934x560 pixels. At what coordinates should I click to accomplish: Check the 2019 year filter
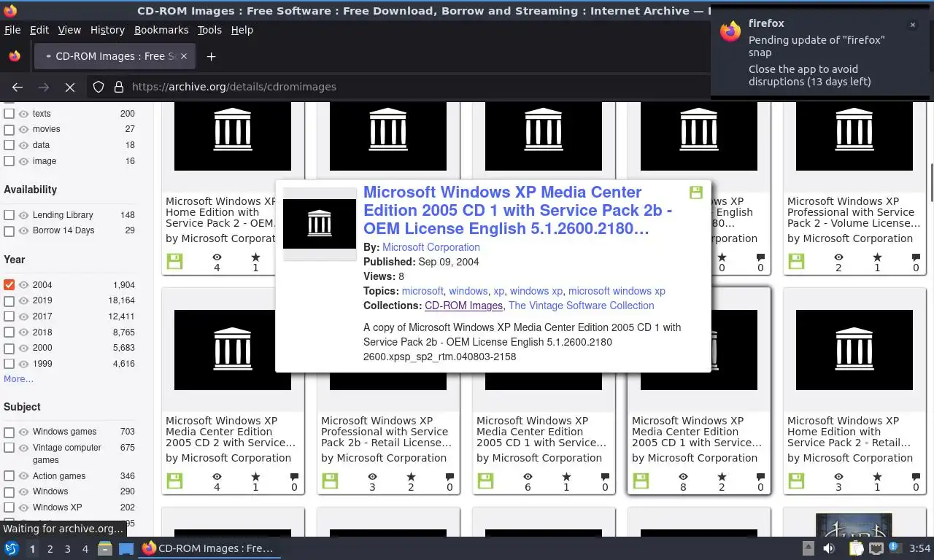click(x=9, y=300)
